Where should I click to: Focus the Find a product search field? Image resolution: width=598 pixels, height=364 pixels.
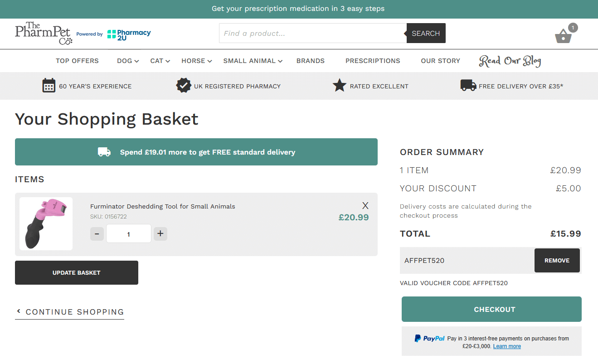click(313, 33)
